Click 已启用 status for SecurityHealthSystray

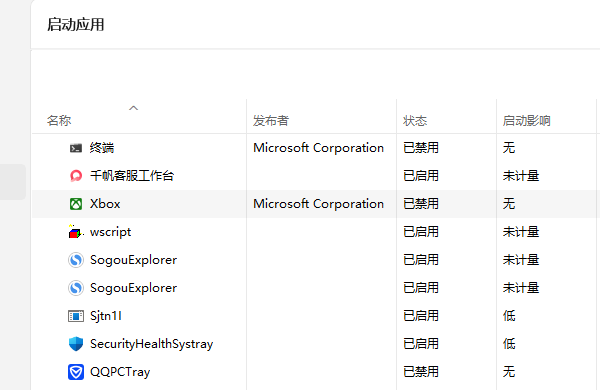pyautogui.click(x=421, y=344)
